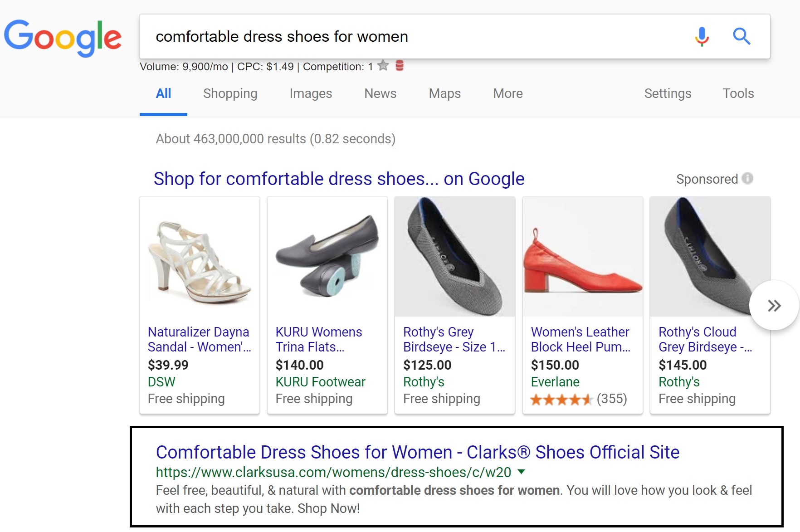Viewport: 800px width, 532px height.
Task: Click the DSW seller name
Action: [x=161, y=382]
